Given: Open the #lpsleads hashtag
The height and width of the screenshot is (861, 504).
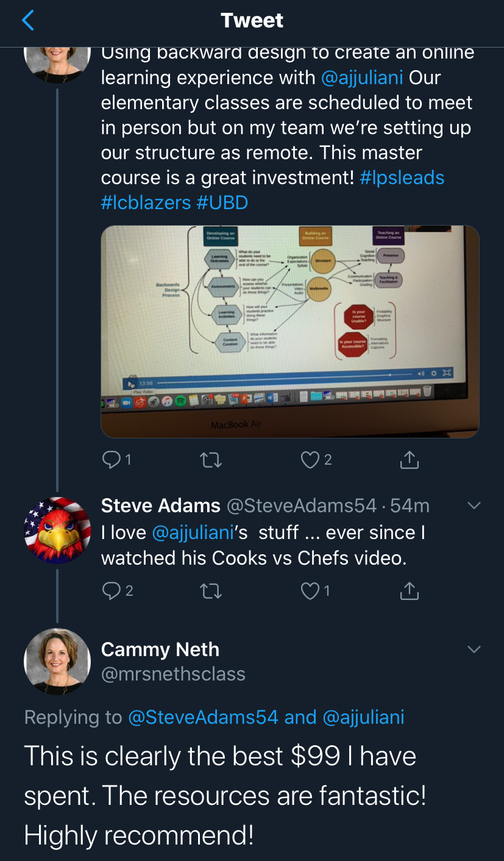Looking at the screenshot, I should tap(402, 177).
